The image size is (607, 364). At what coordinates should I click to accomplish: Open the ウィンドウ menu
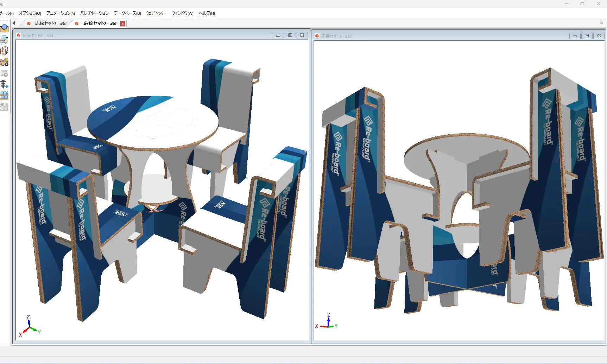click(x=182, y=13)
